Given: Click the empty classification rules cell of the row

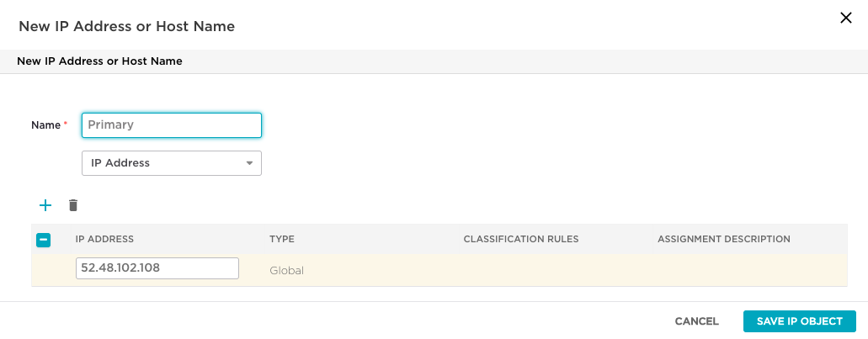Looking at the screenshot, I should pyautogui.click(x=555, y=270).
